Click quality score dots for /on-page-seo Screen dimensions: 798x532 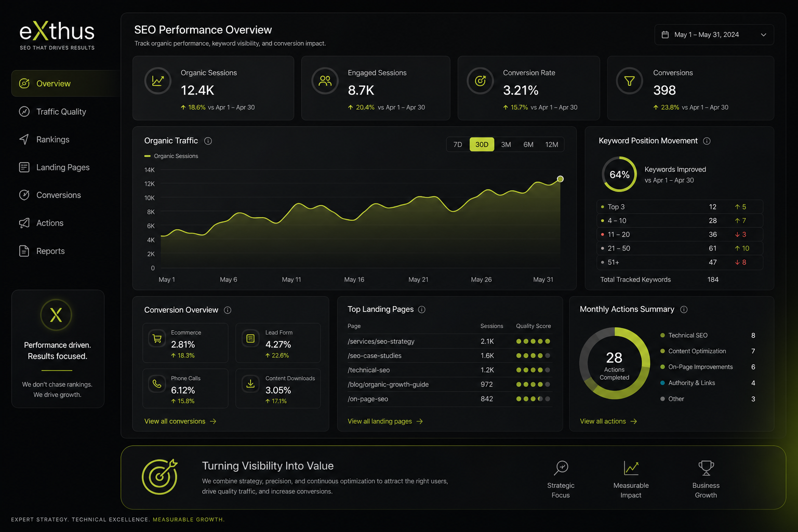pos(533,399)
